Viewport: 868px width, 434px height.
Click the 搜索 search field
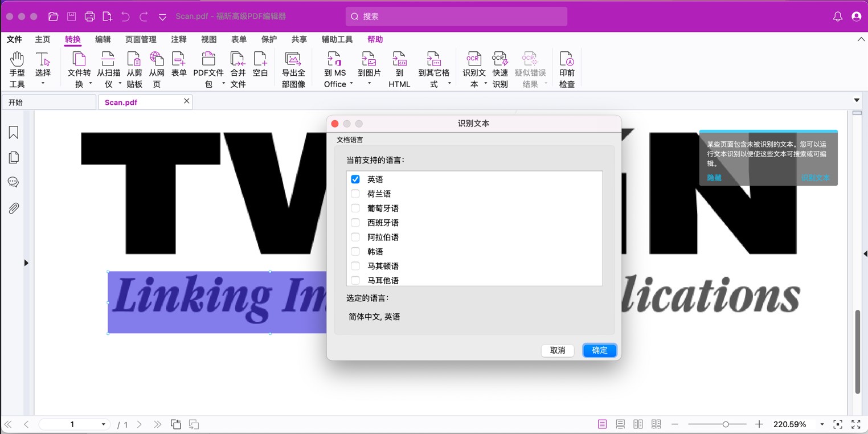tap(456, 17)
